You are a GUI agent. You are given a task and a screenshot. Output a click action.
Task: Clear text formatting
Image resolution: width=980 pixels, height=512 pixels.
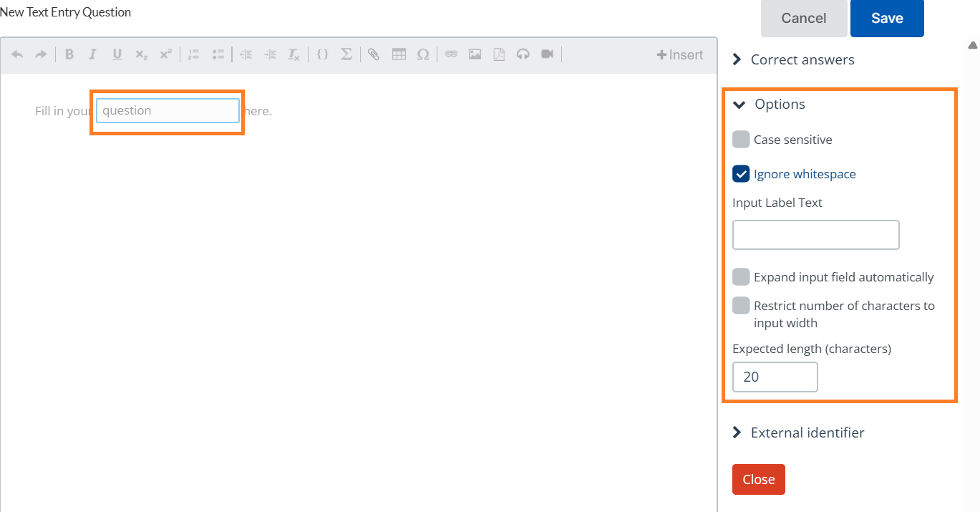(x=293, y=54)
